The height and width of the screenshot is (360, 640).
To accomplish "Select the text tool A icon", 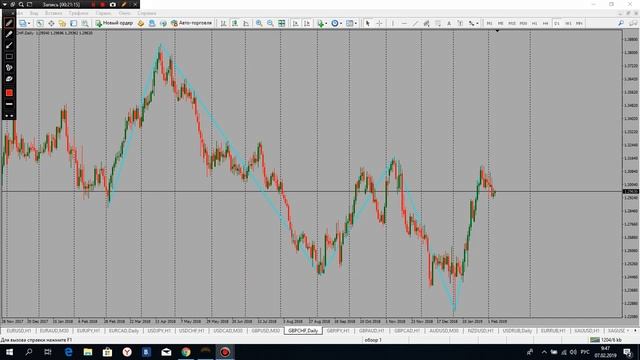I will pos(449,23).
